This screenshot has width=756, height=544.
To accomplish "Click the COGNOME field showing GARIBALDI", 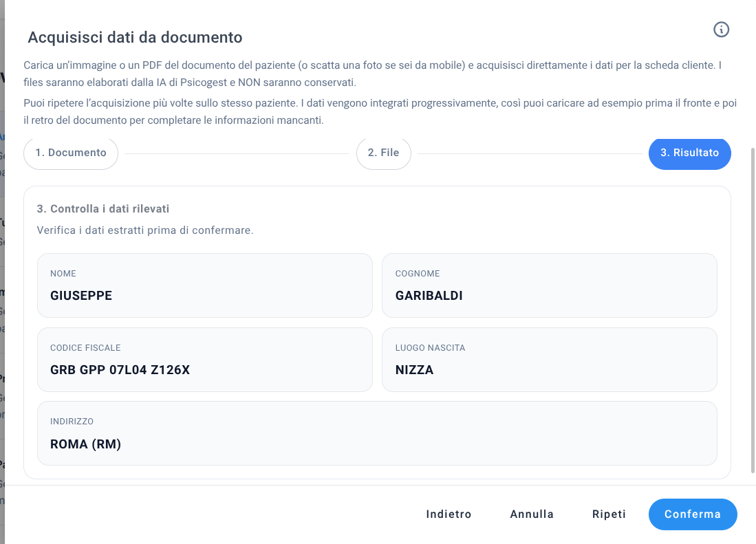I will click(x=549, y=285).
